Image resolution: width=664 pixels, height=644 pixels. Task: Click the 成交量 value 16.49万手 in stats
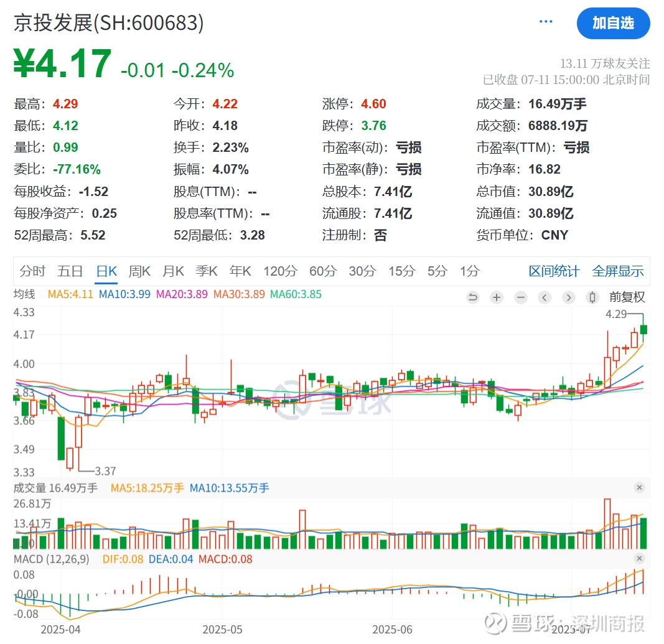coord(558,104)
